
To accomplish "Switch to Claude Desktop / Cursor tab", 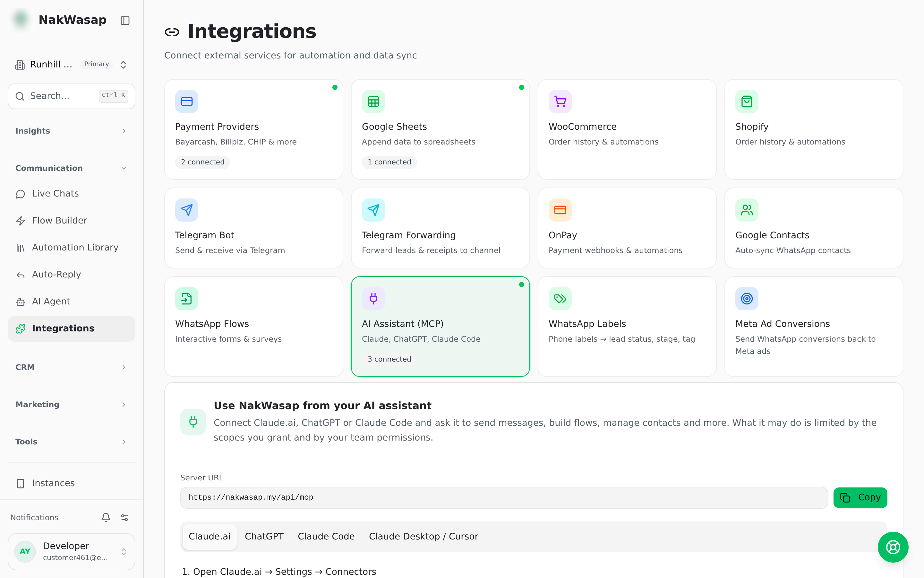I will [x=424, y=536].
